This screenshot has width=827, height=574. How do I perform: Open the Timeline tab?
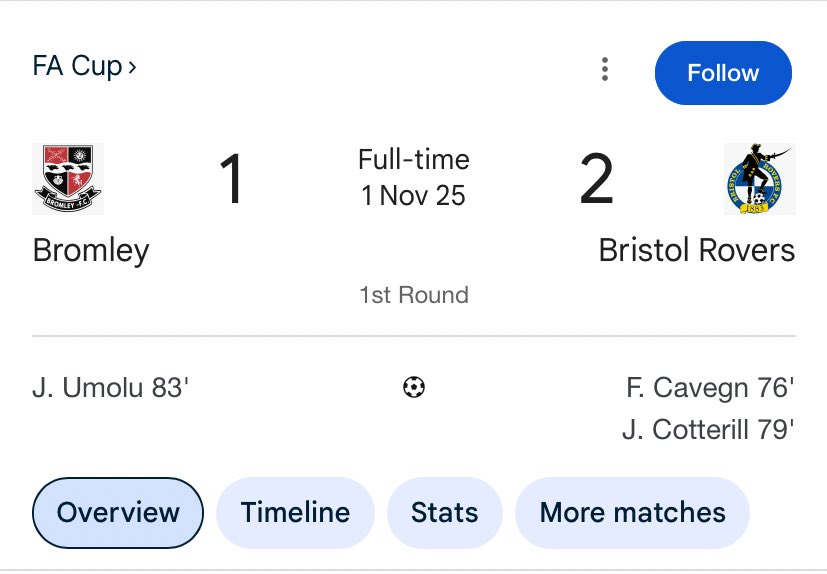tap(295, 513)
